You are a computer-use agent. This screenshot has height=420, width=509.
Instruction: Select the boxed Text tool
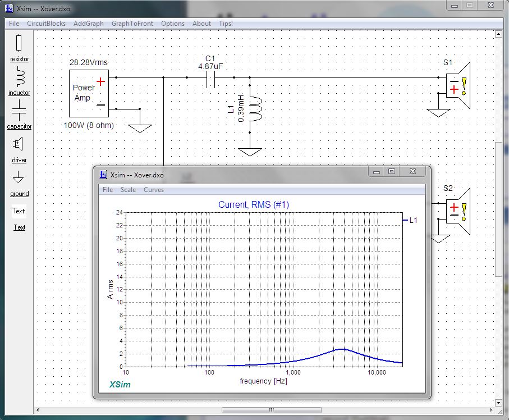(x=19, y=211)
